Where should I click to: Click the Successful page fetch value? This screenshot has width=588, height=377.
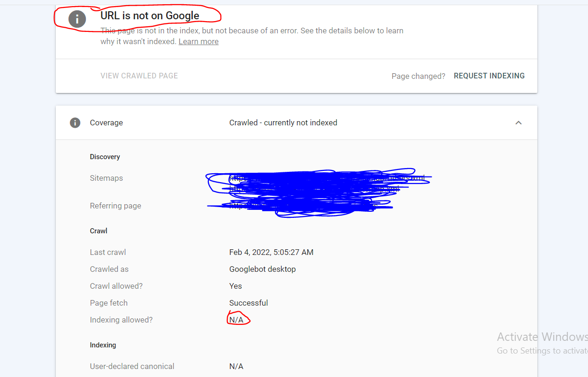coord(248,303)
